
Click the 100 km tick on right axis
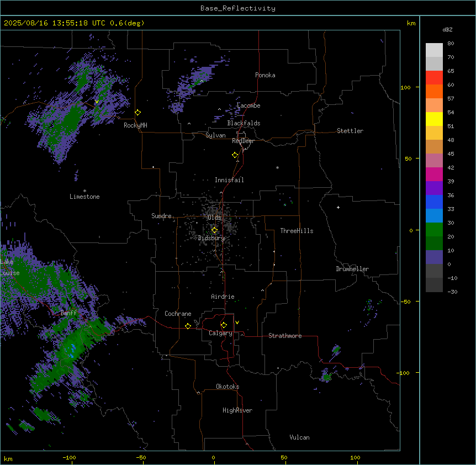pos(405,87)
